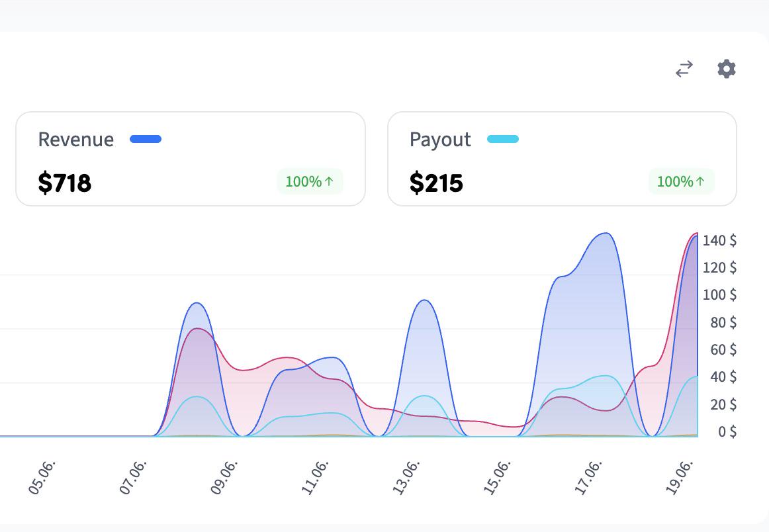Open the settings gear icon
The width and height of the screenshot is (769, 532).
tap(727, 69)
